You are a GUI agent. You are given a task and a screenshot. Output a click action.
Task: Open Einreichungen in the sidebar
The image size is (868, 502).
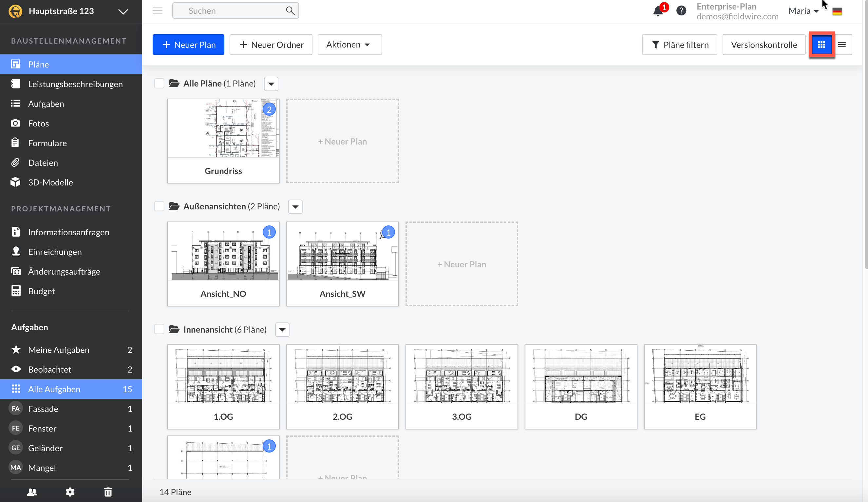pyautogui.click(x=71, y=252)
